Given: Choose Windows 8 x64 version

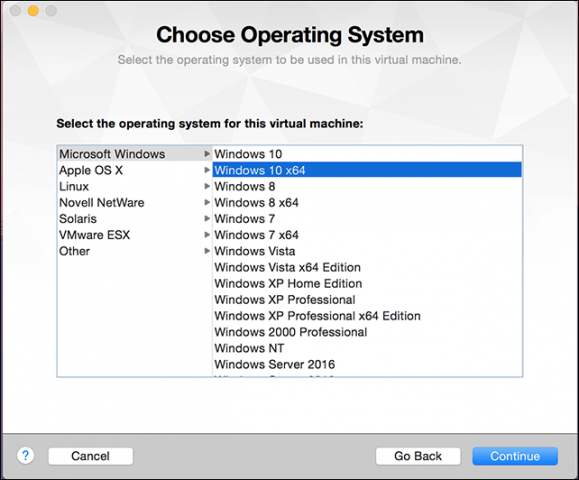Looking at the screenshot, I should pyautogui.click(x=367, y=203).
